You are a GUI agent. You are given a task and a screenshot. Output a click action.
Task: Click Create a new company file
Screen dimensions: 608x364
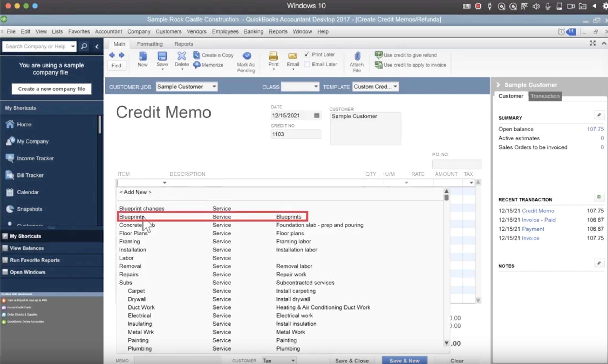click(51, 89)
